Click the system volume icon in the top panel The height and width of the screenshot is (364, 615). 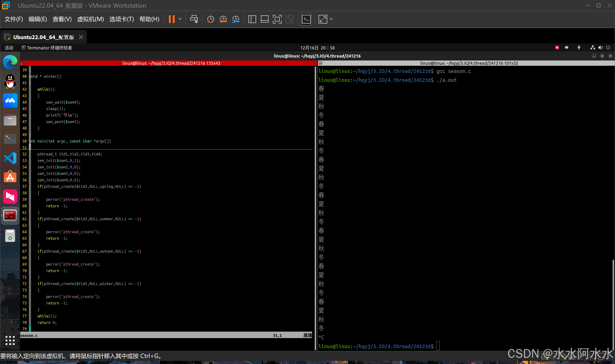600,48
